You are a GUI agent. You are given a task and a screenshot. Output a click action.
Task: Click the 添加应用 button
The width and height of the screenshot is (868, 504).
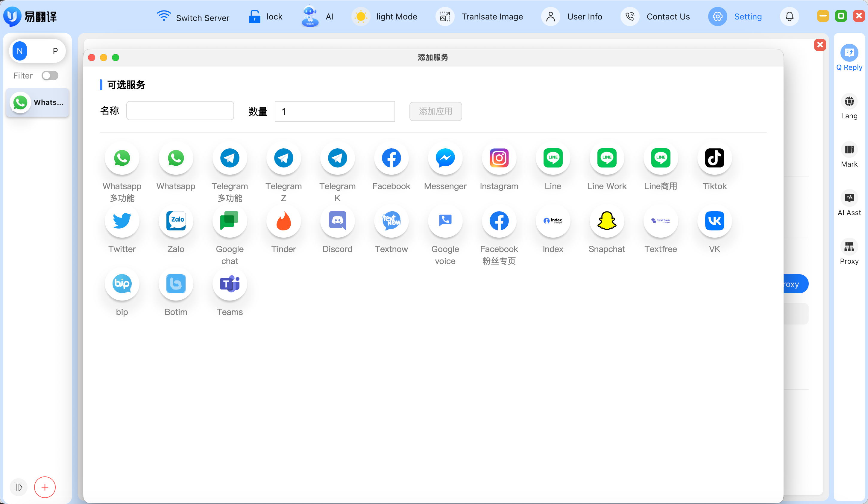tap(435, 111)
